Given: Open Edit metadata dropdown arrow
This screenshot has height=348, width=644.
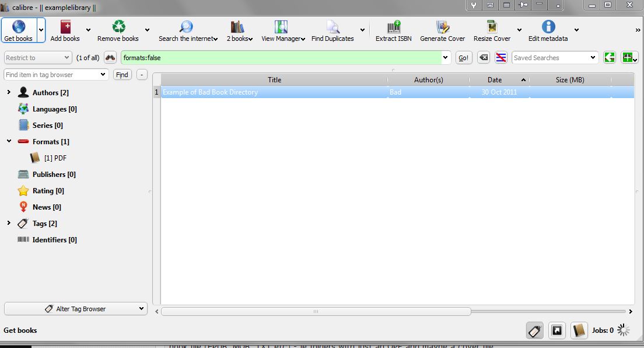Looking at the screenshot, I should point(577,30).
